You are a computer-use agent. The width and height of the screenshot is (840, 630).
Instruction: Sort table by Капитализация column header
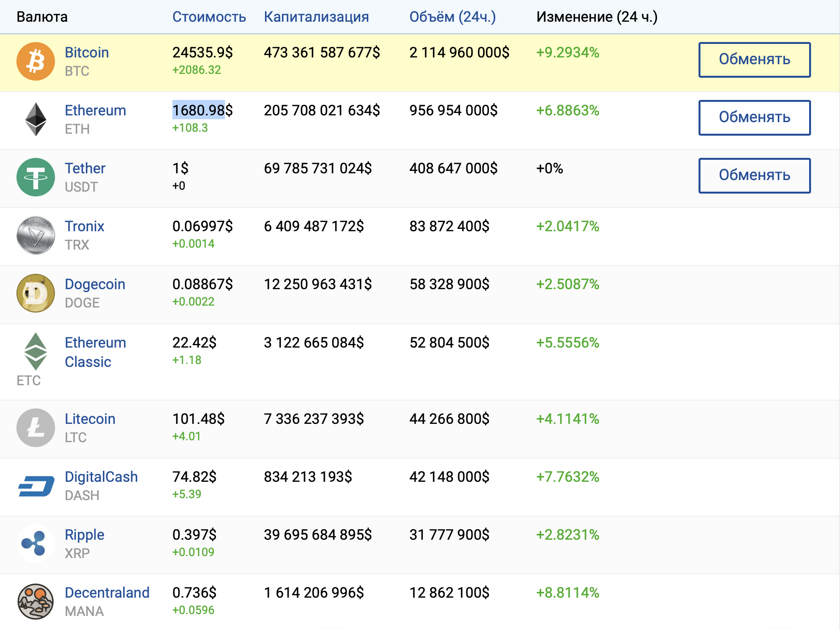point(316,17)
